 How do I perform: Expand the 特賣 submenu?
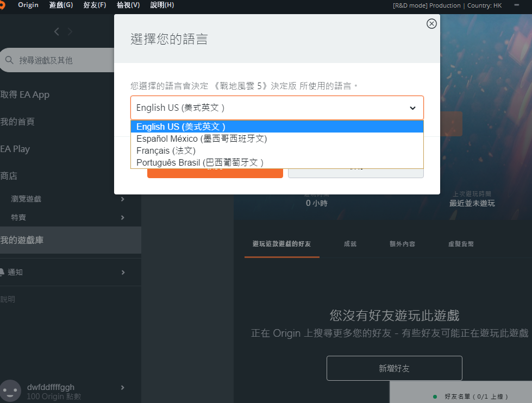tap(122, 218)
